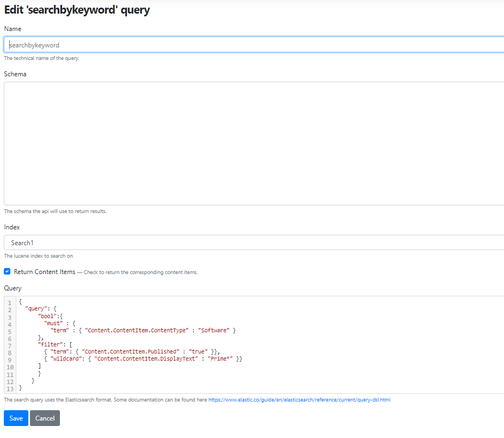Toggle the Return Content Items checkbox
Image resolution: width=504 pixels, height=438 pixels.
coord(7,271)
